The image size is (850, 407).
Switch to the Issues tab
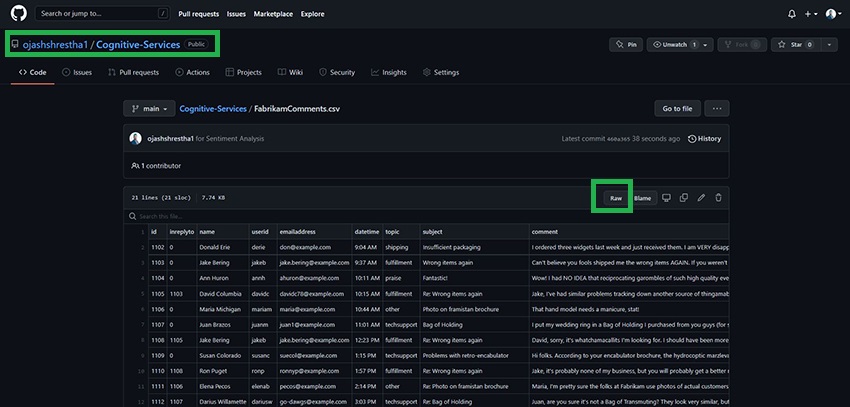point(77,73)
